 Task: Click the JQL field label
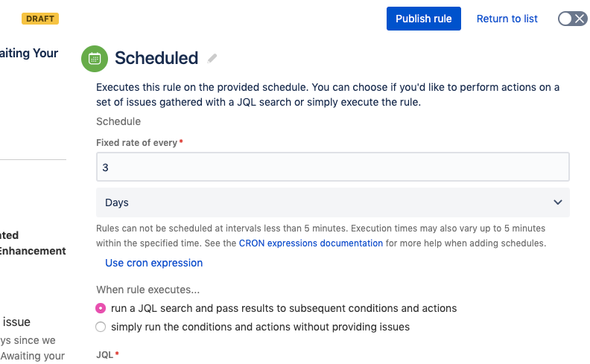tap(105, 354)
